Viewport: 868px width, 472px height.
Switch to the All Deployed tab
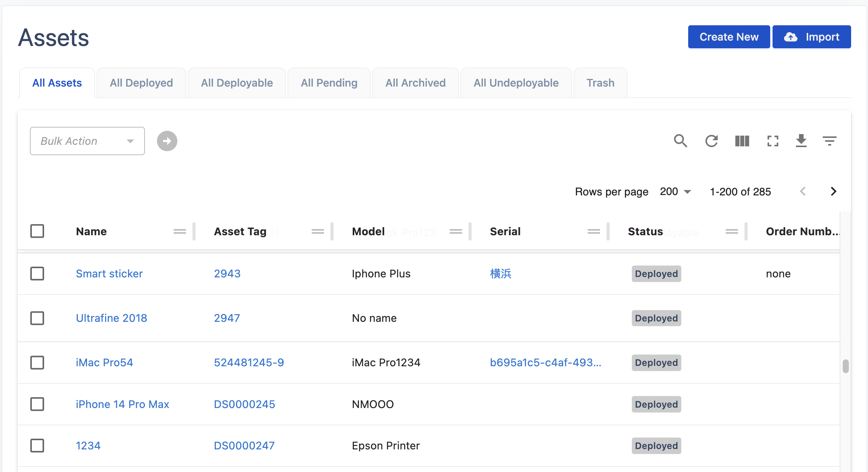141,83
